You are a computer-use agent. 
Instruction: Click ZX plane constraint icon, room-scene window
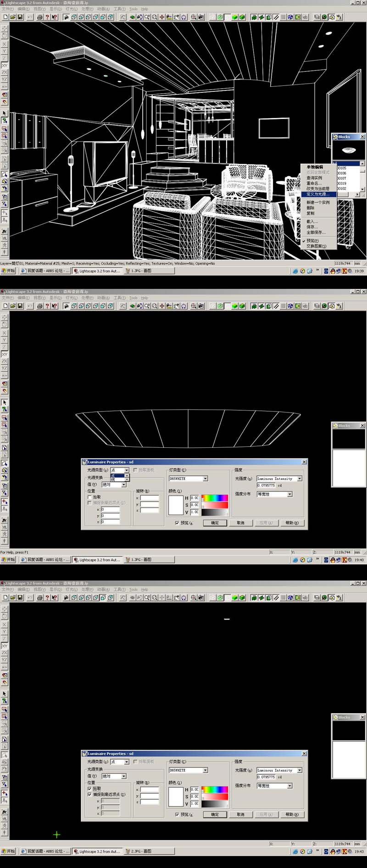[5, 72]
